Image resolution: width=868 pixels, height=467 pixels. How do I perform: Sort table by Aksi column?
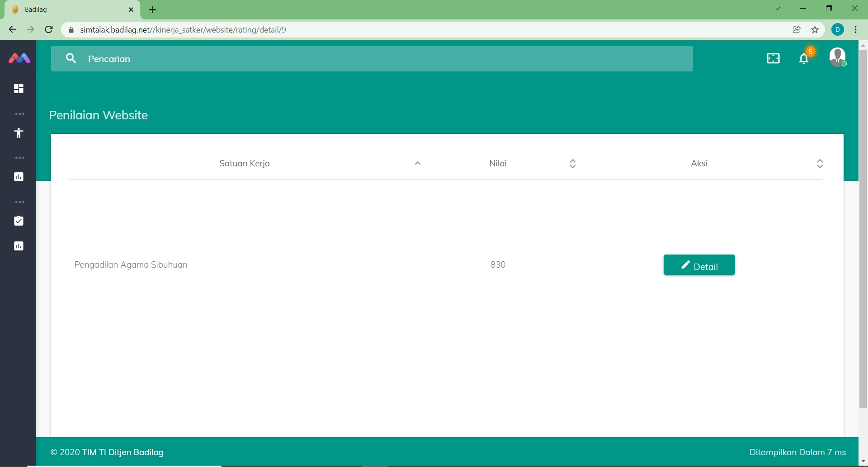pos(699,164)
